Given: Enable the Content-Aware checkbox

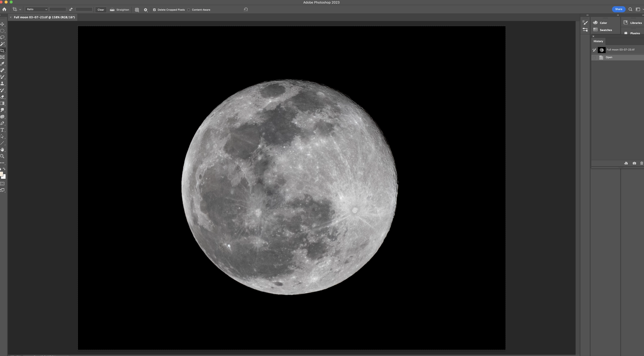Looking at the screenshot, I should click(x=189, y=10).
